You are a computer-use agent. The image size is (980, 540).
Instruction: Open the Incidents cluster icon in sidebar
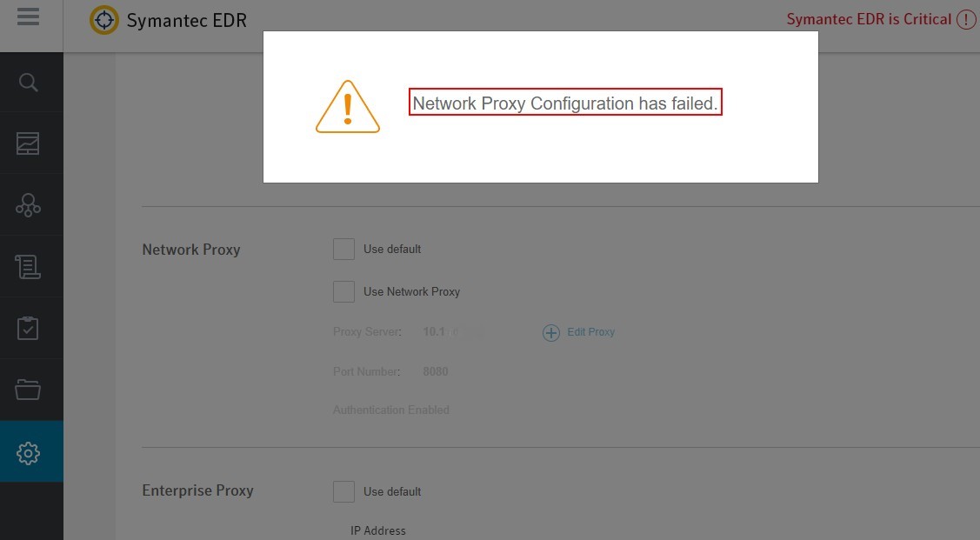click(29, 205)
